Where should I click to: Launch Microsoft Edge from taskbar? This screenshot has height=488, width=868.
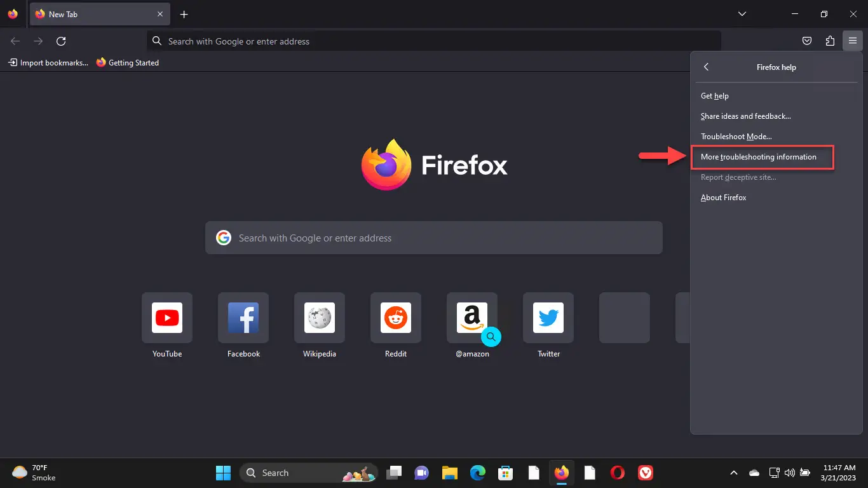[x=478, y=473]
